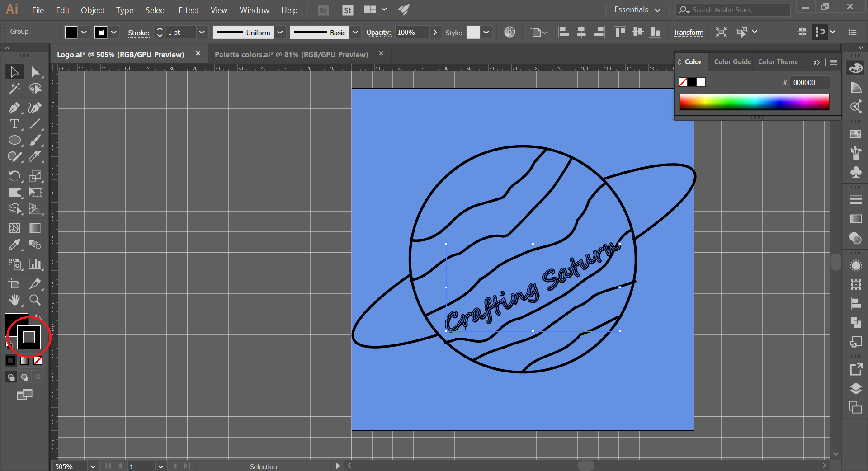Select the Artboard tool
This screenshot has height=471, width=868.
(x=14, y=283)
